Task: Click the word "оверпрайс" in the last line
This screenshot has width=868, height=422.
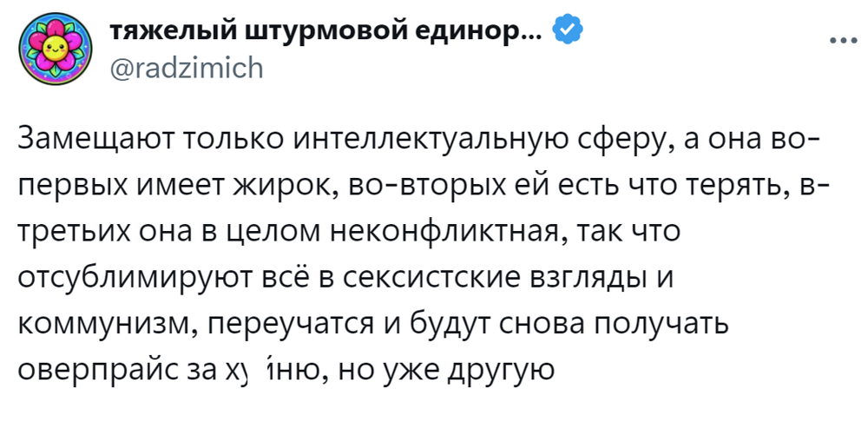Action: [x=94, y=373]
